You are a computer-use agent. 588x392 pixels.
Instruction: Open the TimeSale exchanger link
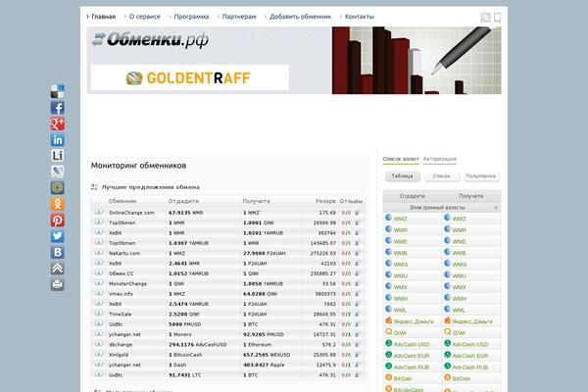pos(120,314)
